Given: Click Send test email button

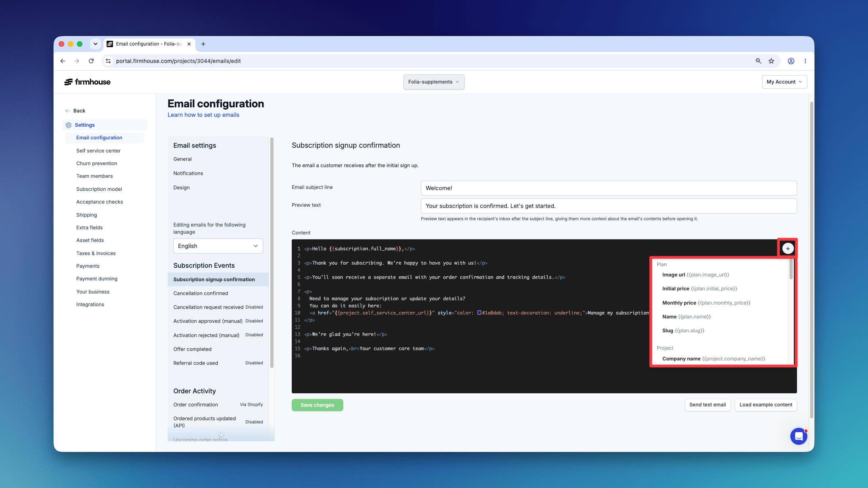Looking at the screenshot, I should [707, 405].
